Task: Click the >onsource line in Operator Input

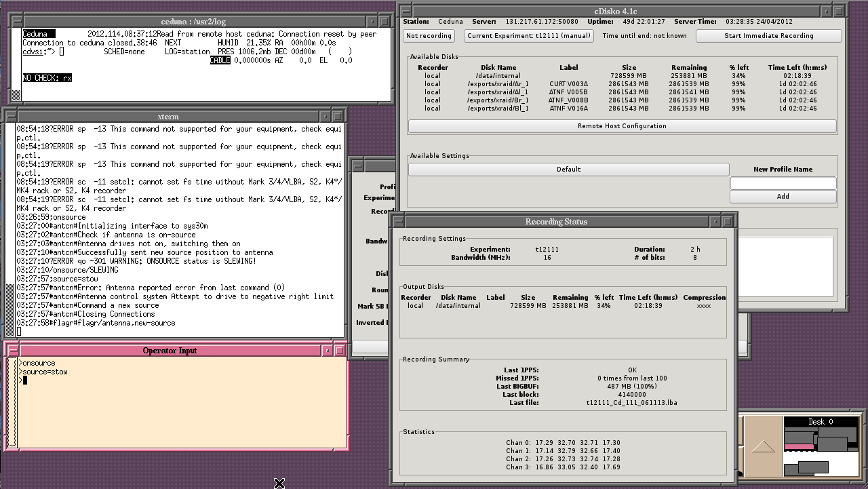Action: [x=37, y=363]
